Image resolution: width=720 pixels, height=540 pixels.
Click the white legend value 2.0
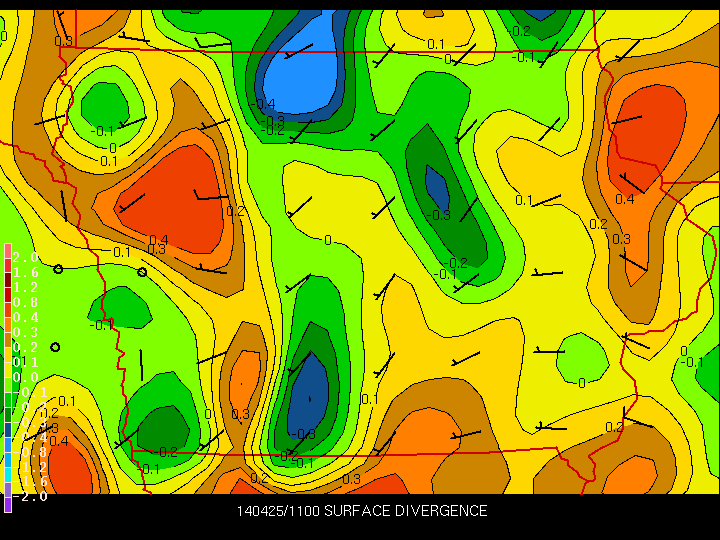(x=25, y=257)
